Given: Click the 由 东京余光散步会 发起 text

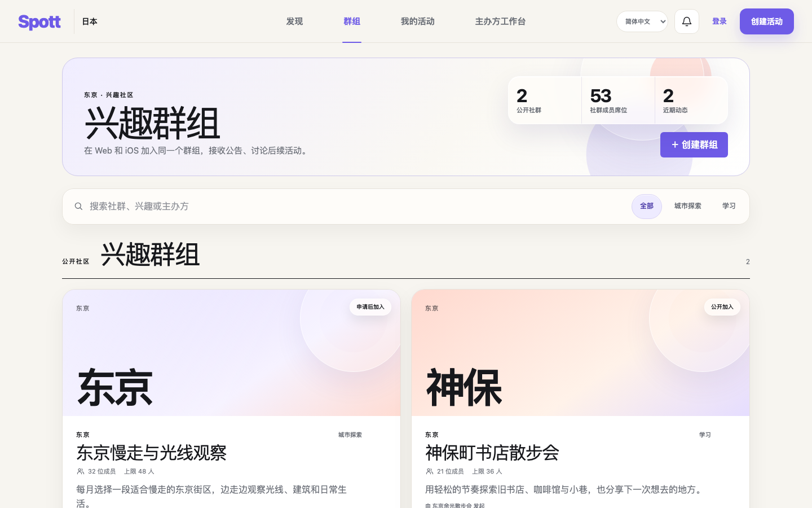Looking at the screenshot, I should point(455,505).
